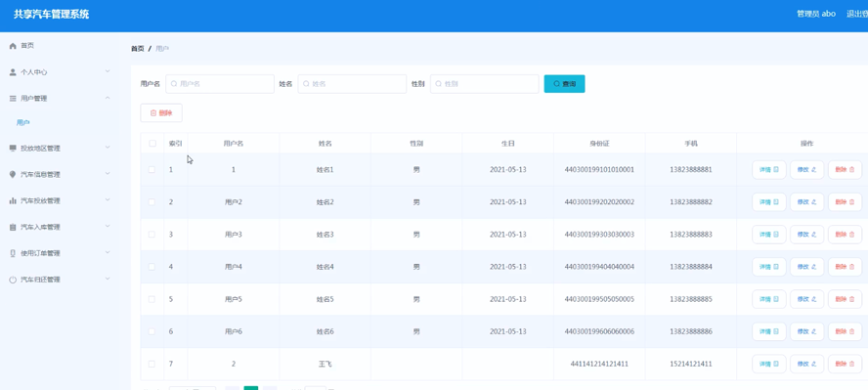The width and height of the screenshot is (868, 390).
Task: Click 修改 button for 用户4 row
Action: pos(807,267)
